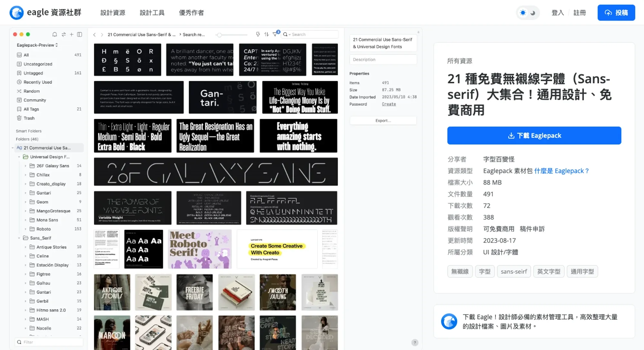Select the Mona Sans folder
The width and height of the screenshot is (644, 350).
[47, 220]
